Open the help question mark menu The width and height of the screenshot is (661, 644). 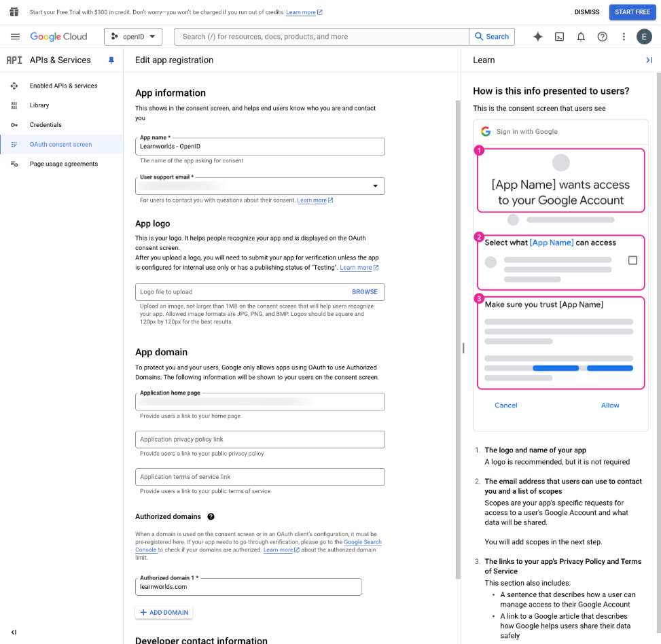603,37
